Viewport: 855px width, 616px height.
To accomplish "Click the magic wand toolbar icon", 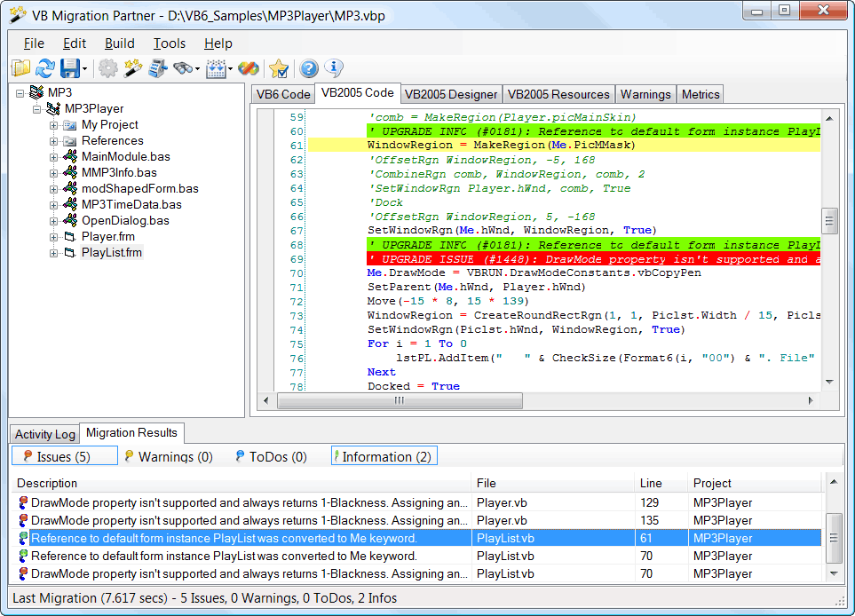I will click(132, 68).
